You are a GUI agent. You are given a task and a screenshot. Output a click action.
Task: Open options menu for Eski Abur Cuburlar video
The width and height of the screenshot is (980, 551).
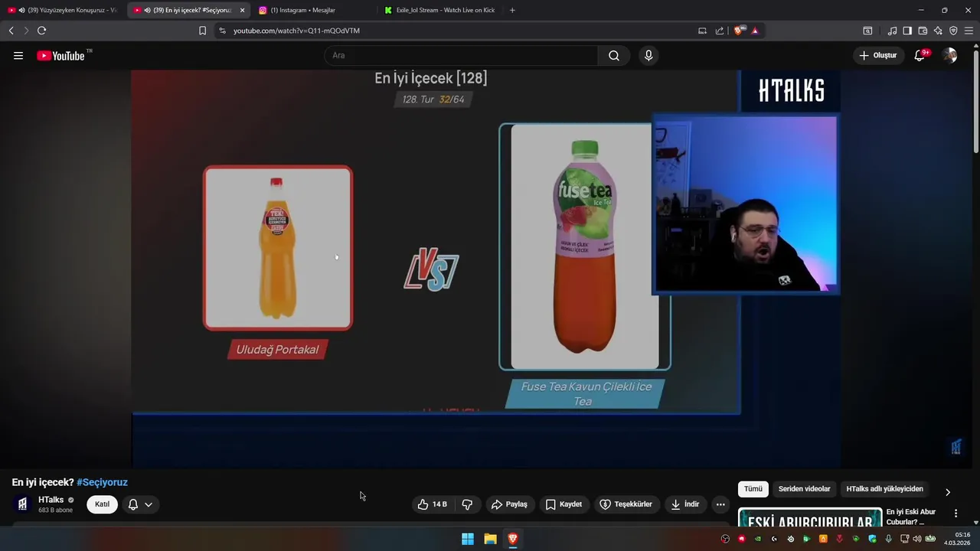click(955, 514)
